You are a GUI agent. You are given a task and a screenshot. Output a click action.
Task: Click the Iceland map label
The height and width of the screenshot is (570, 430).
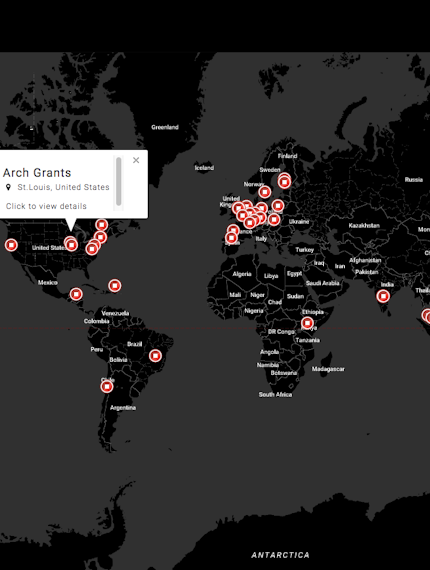click(x=204, y=168)
